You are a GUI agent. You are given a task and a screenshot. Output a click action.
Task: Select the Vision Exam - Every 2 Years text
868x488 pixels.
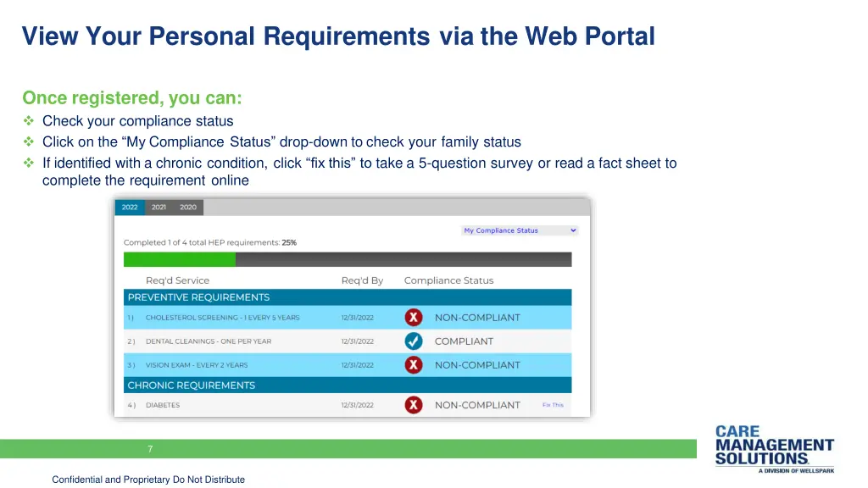pyautogui.click(x=197, y=365)
